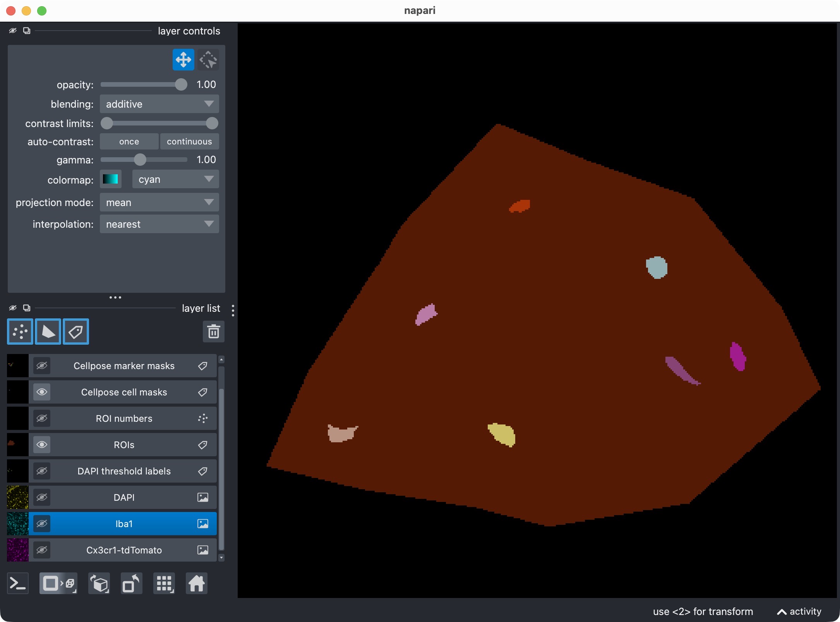Screen dimensions: 840x622
Task: Hide the Cellpose cell masks layer
Action: click(x=42, y=392)
